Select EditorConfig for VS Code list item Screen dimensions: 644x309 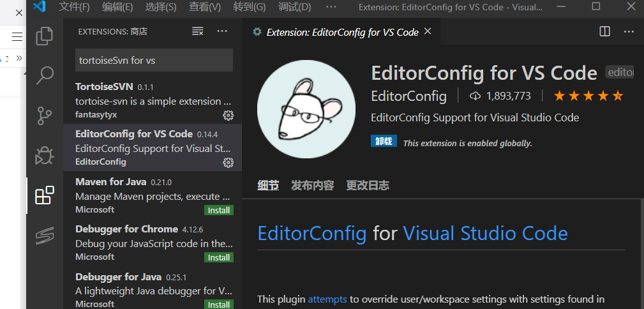click(x=153, y=147)
